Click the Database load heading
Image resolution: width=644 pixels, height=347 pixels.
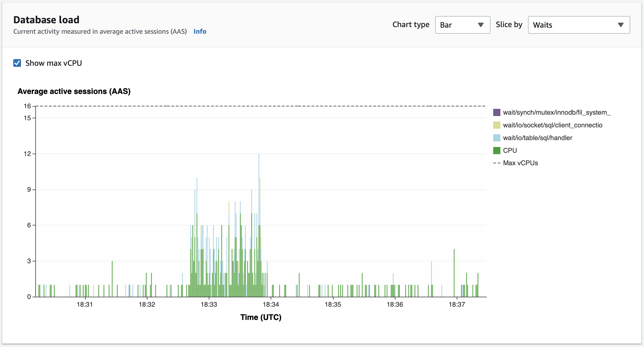coord(46,19)
